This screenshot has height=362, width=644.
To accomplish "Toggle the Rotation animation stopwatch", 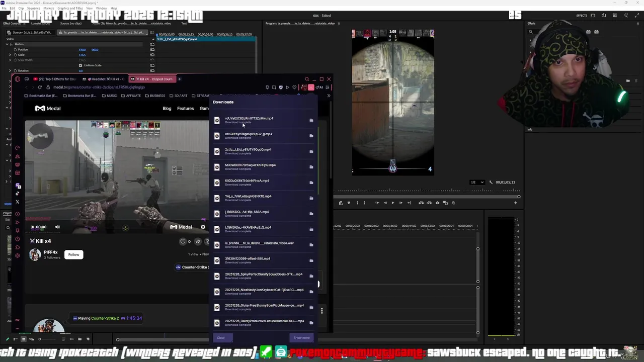I will pos(15,70).
